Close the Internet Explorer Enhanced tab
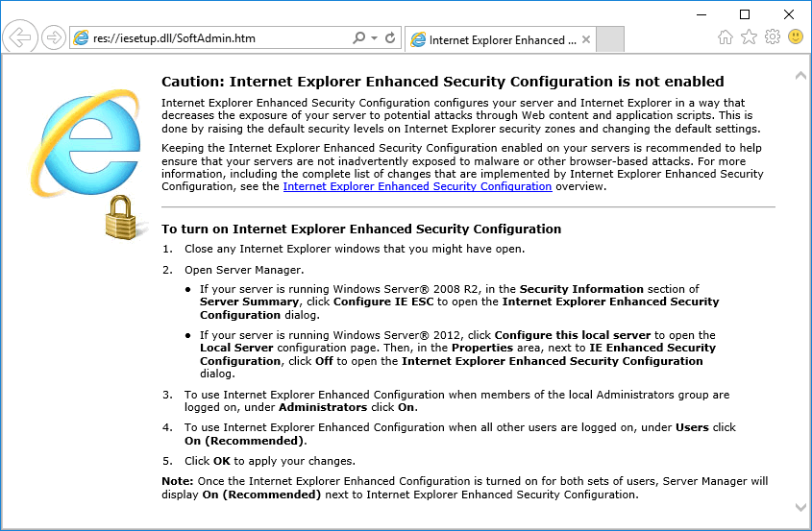The height and width of the screenshot is (531, 812). [x=585, y=39]
